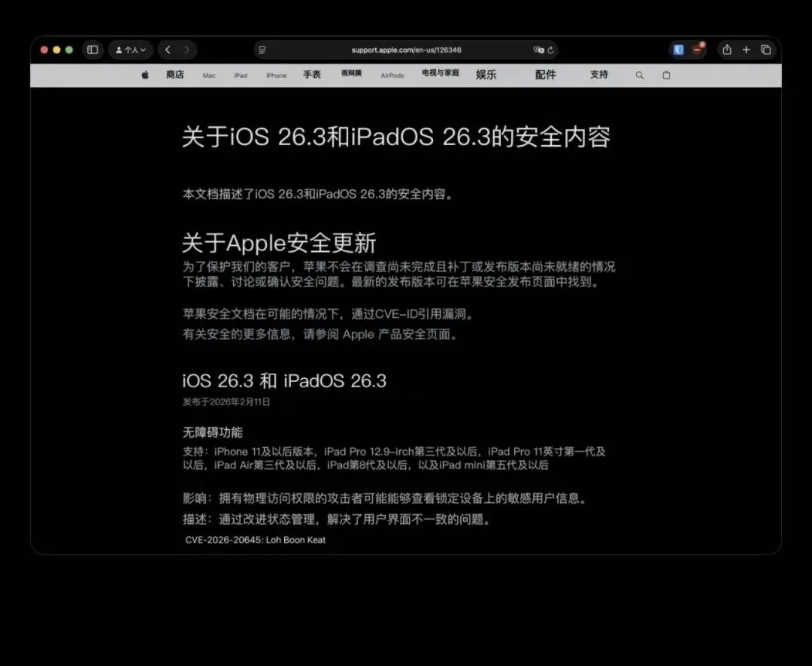
Task: Click CVE-2026-20645: Loh Boon Keat
Action: point(256,540)
